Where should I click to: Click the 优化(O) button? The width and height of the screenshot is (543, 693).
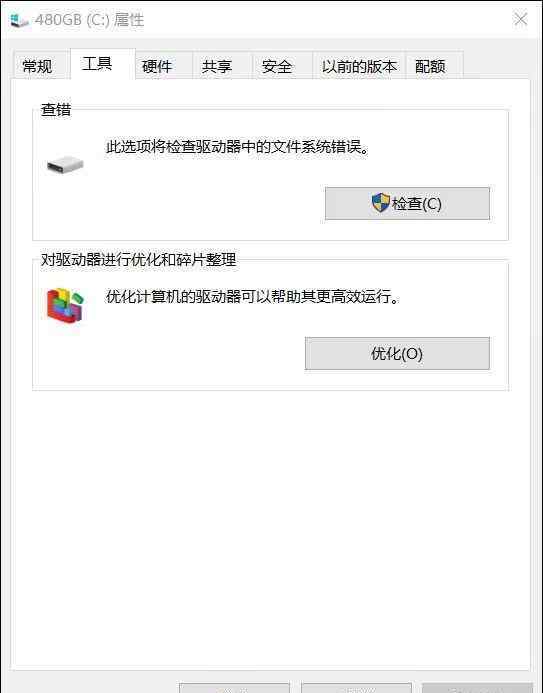pos(397,354)
